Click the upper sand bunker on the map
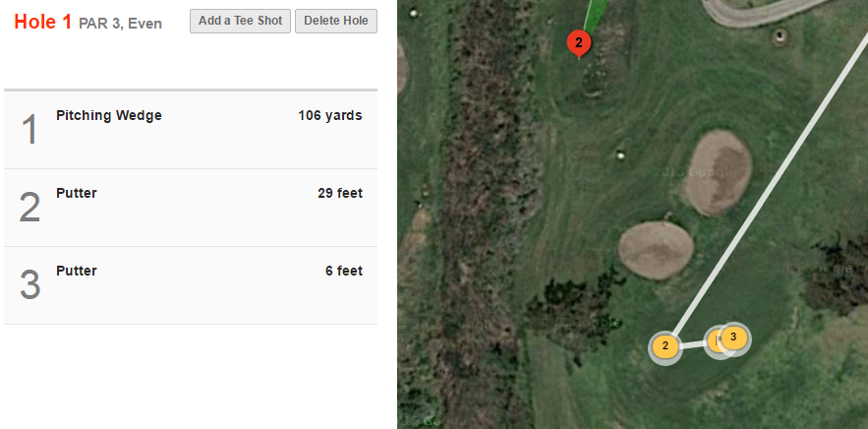 click(x=718, y=172)
